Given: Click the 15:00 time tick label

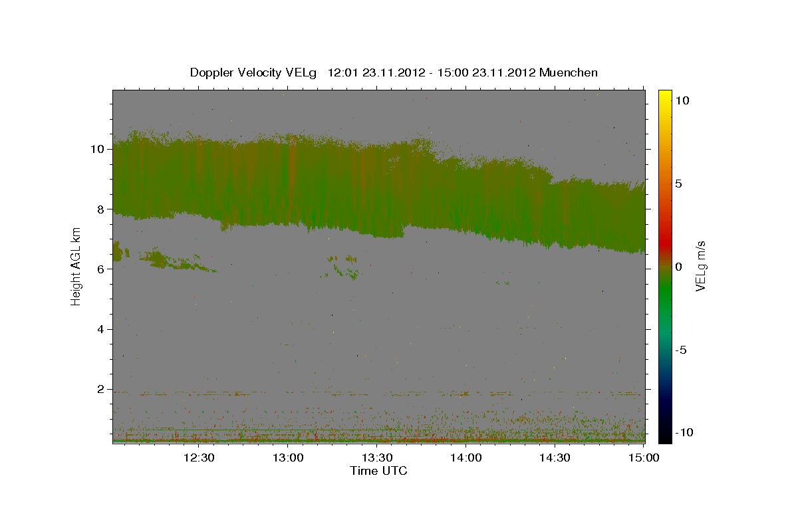Looking at the screenshot, I should click(x=644, y=458).
